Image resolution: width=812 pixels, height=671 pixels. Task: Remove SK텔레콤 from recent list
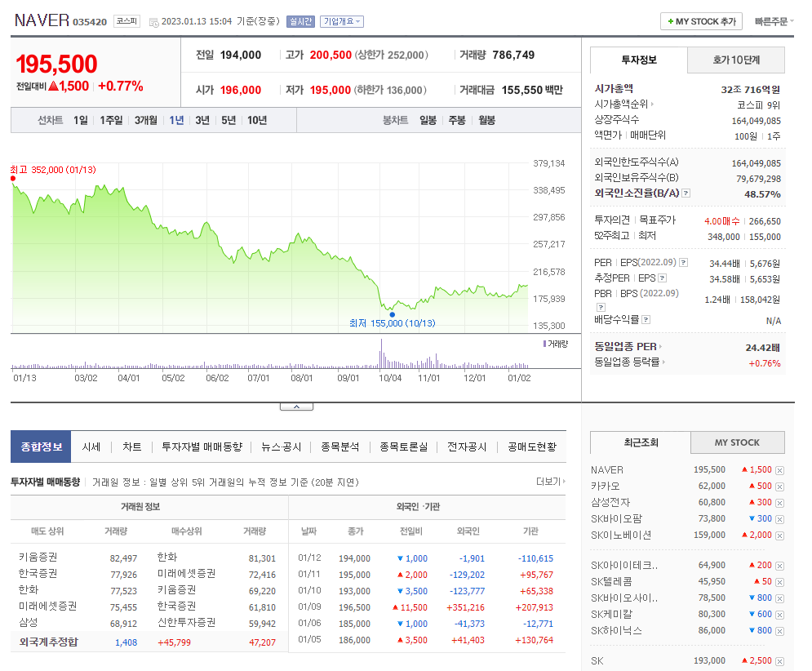[779, 582]
